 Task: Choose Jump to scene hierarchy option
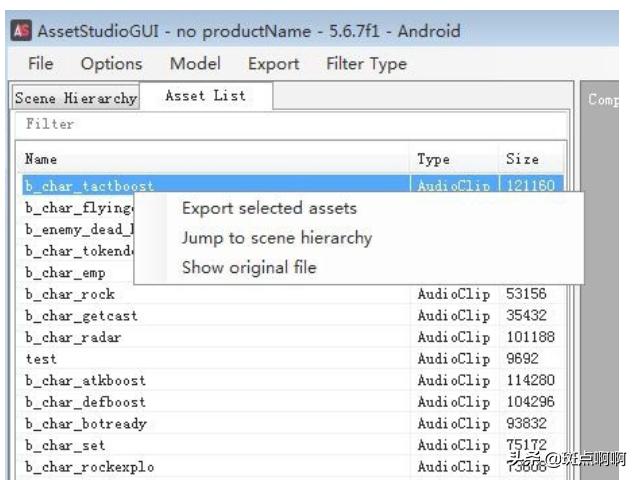pos(276,238)
